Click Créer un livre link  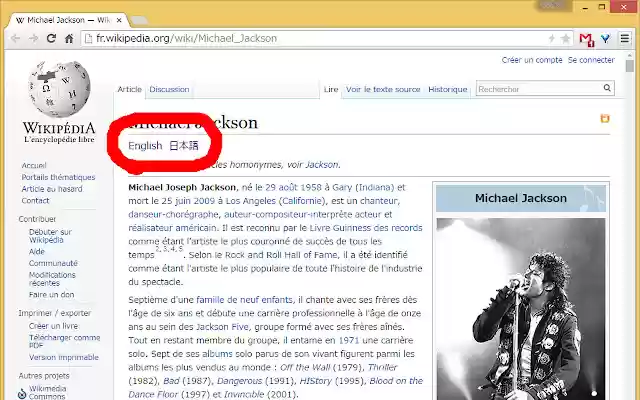53,326
